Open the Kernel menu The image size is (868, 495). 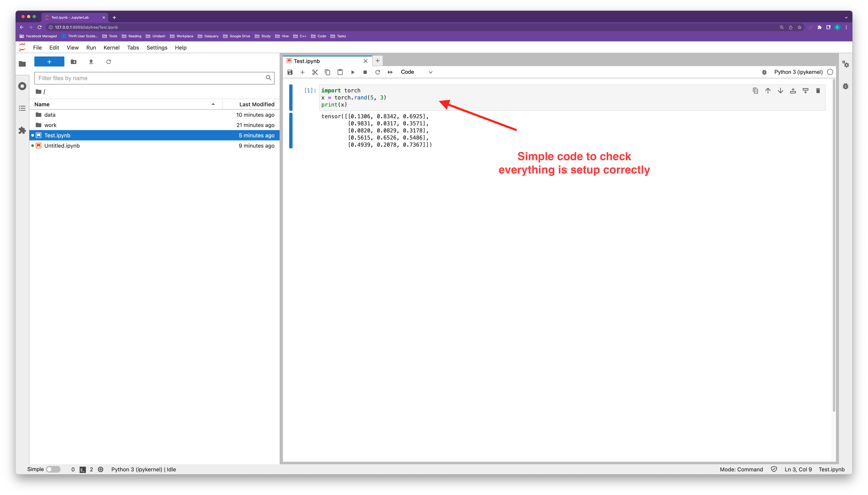111,48
